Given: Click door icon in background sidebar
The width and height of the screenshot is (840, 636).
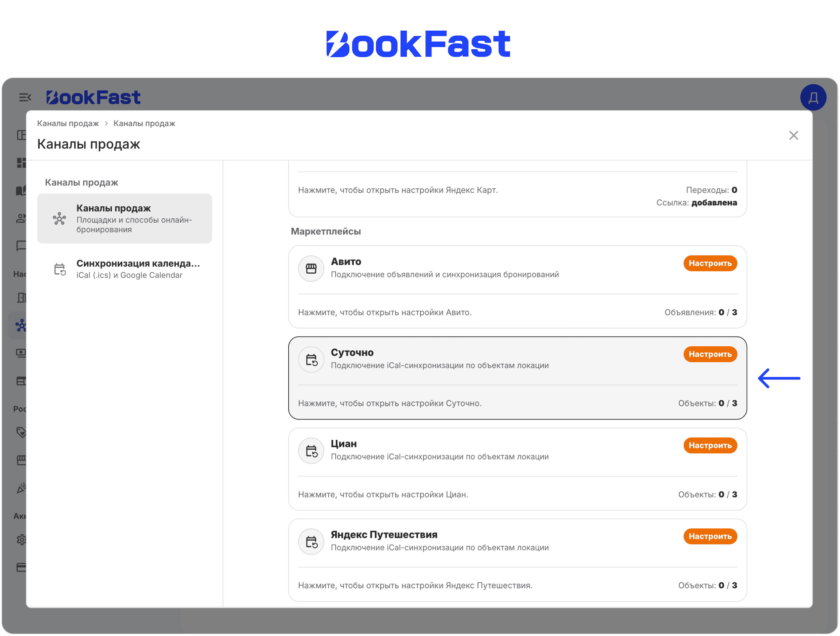Looking at the screenshot, I should coord(21,297).
